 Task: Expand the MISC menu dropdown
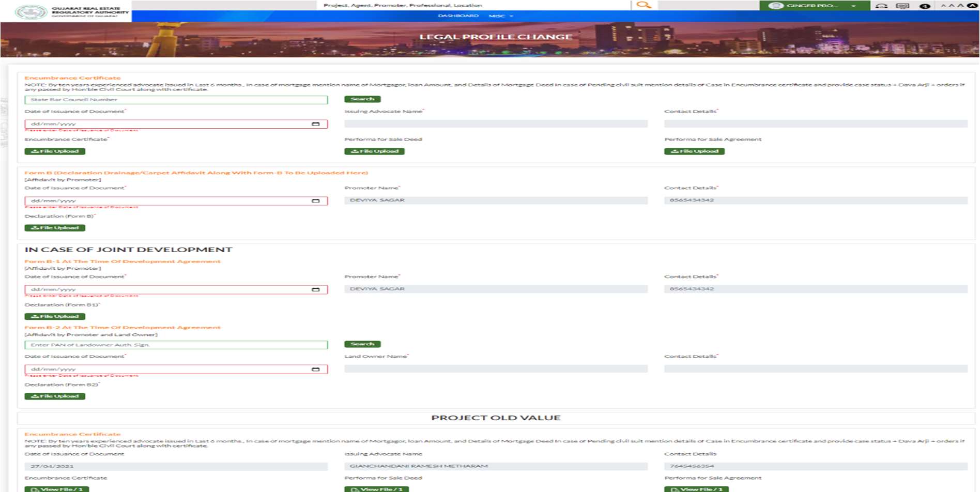click(501, 16)
